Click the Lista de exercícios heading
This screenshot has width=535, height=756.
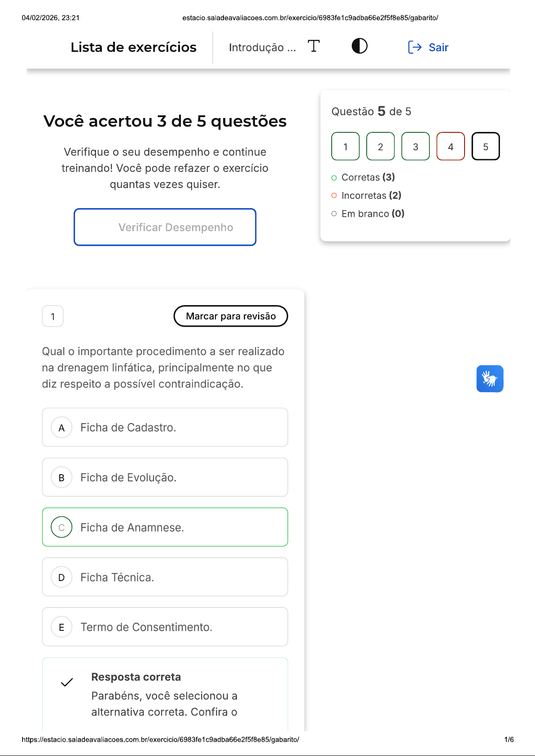(134, 48)
